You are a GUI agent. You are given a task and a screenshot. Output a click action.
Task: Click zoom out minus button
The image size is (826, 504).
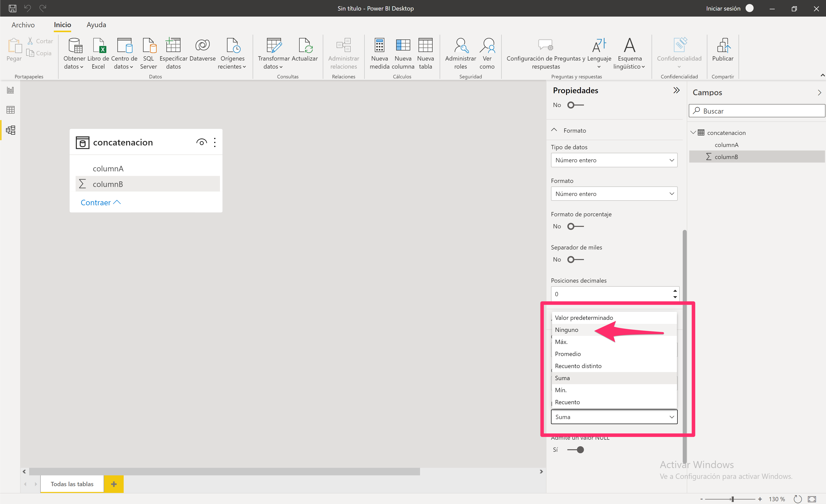click(701, 499)
